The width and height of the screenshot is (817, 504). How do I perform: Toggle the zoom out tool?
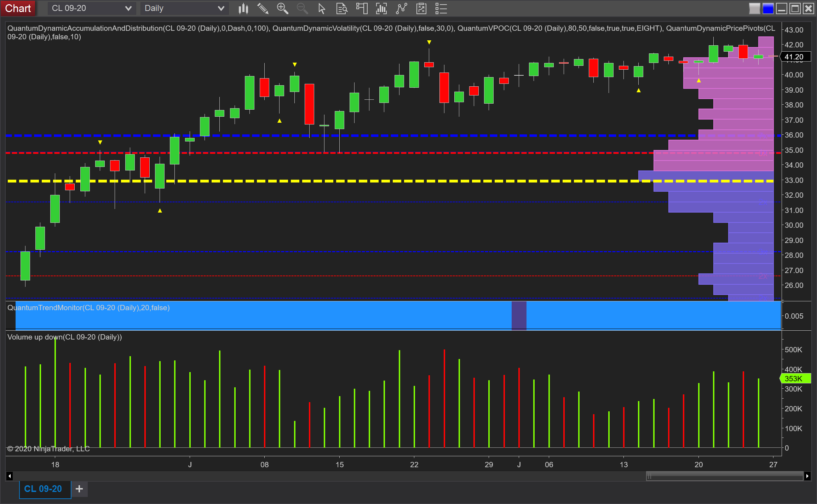point(302,8)
